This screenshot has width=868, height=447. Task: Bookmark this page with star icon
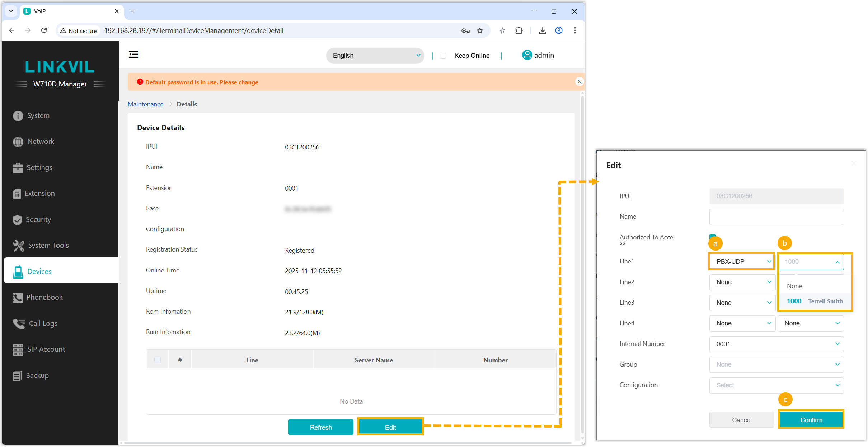[480, 31]
